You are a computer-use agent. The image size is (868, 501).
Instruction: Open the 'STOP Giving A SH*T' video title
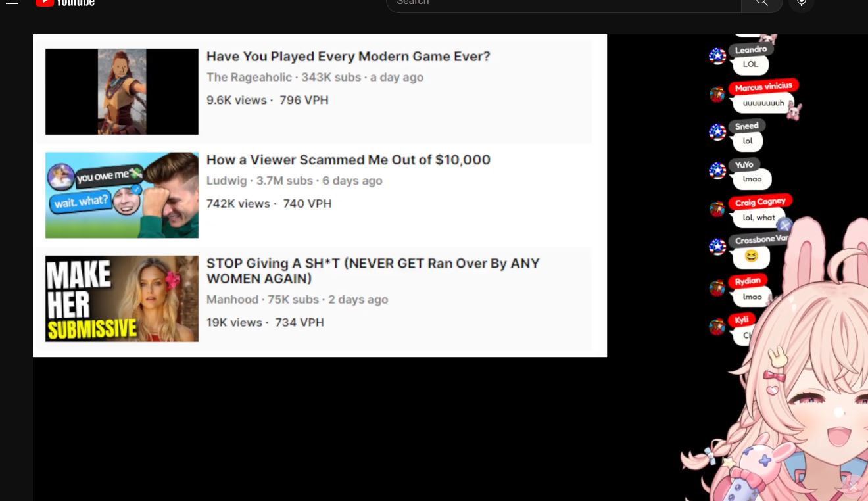373,271
